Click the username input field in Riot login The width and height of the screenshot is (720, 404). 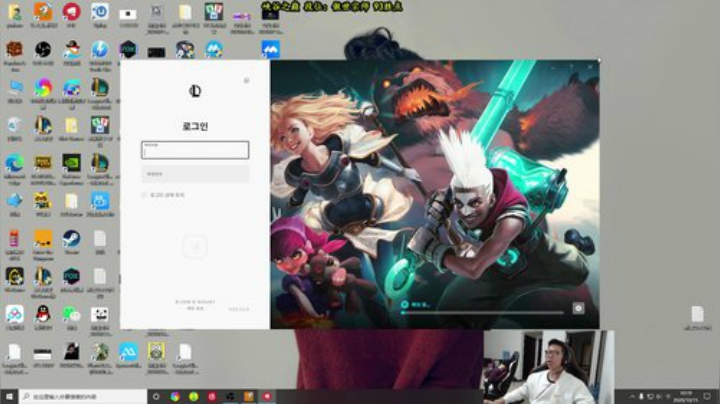(195, 150)
